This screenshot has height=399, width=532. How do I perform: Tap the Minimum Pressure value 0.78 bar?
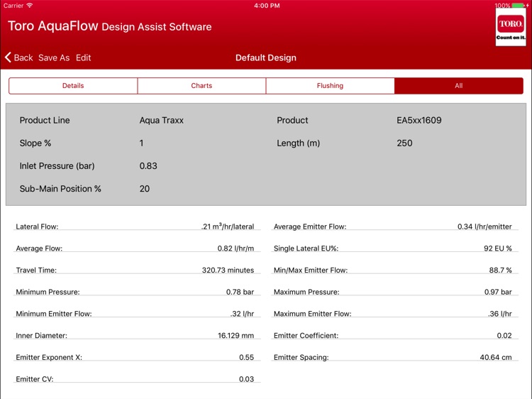[240, 292]
